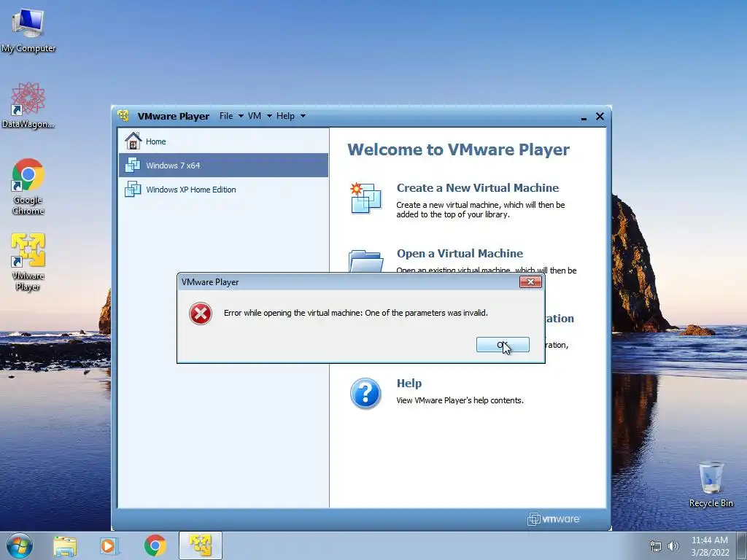Click the vmware logo in the footer
Screen dimensions: 747x560
[x=554, y=519]
